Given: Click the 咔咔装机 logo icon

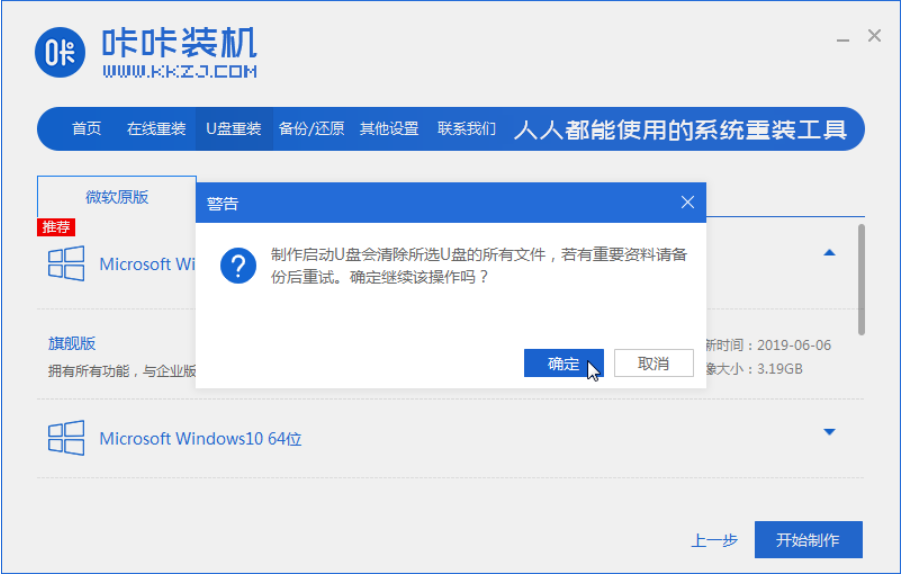Looking at the screenshot, I should point(61,53).
